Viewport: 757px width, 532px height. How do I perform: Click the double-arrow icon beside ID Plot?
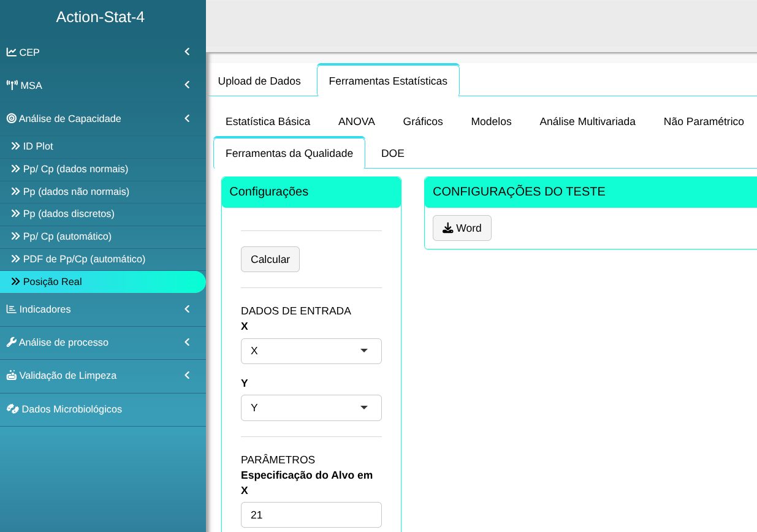pyautogui.click(x=16, y=146)
